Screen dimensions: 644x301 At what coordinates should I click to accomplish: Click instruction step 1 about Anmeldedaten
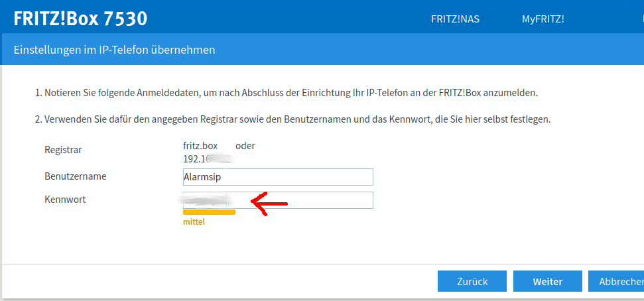tap(286, 93)
